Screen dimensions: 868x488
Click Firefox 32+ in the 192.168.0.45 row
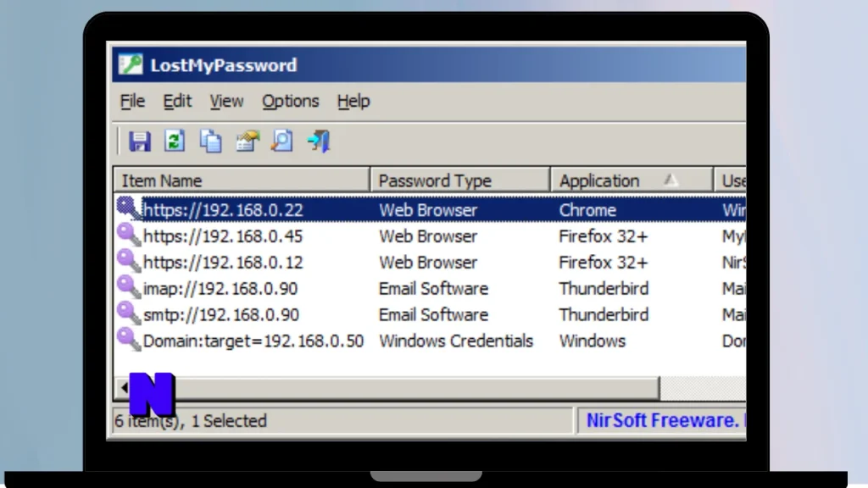[604, 236]
